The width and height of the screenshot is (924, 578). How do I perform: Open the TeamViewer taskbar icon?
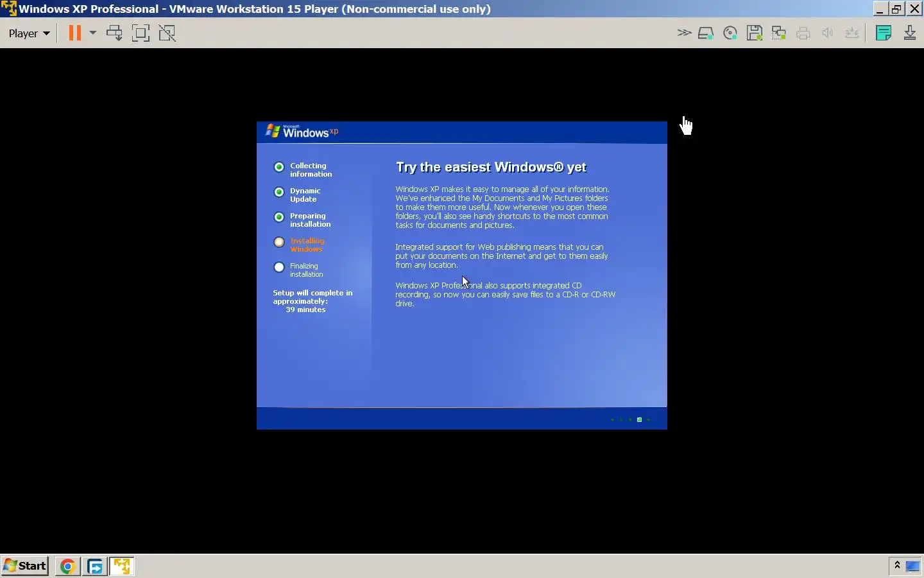[x=95, y=566]
